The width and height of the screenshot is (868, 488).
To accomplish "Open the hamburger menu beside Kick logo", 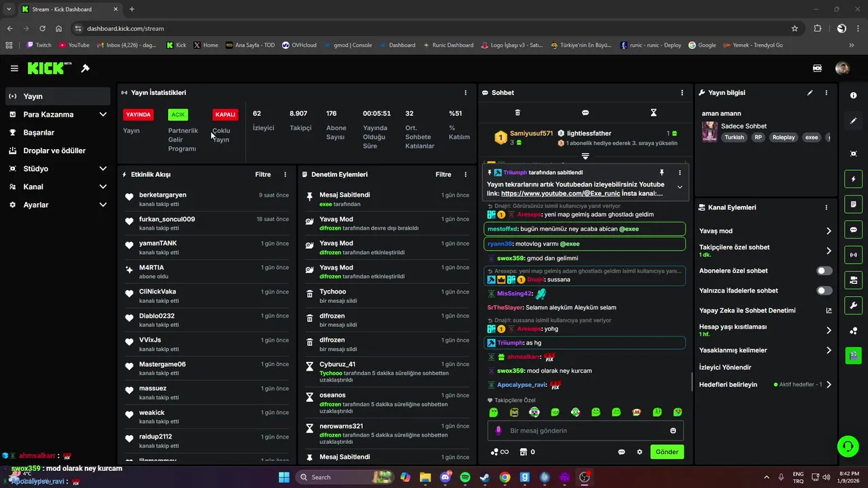I will click(x=14, y=68).
